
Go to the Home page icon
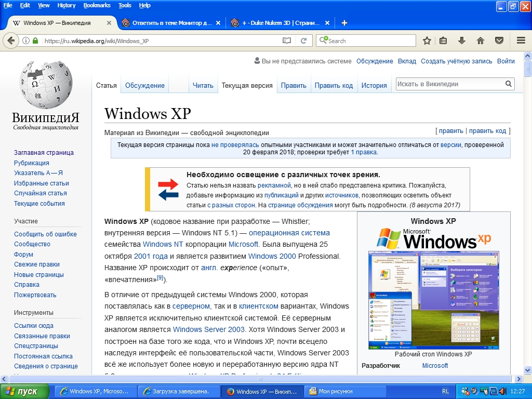point(481,41)
